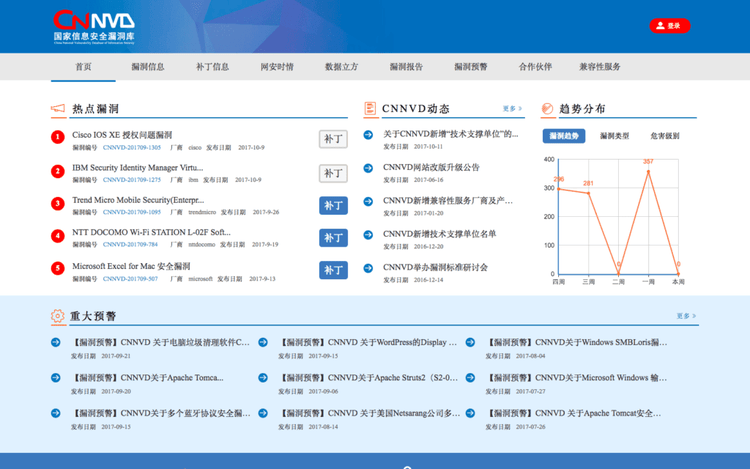Screen dimensions: 750x469
Task: Click the gear icon beside 重大预警
Action: coord(58,317)
